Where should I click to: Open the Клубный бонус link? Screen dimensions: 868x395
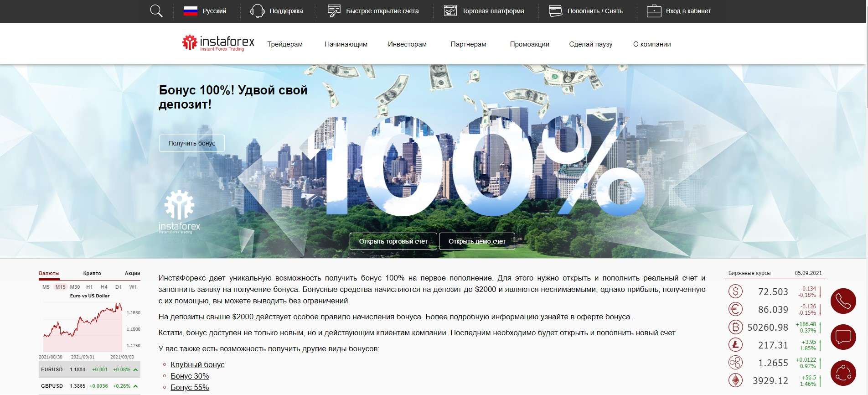[197, 364]
